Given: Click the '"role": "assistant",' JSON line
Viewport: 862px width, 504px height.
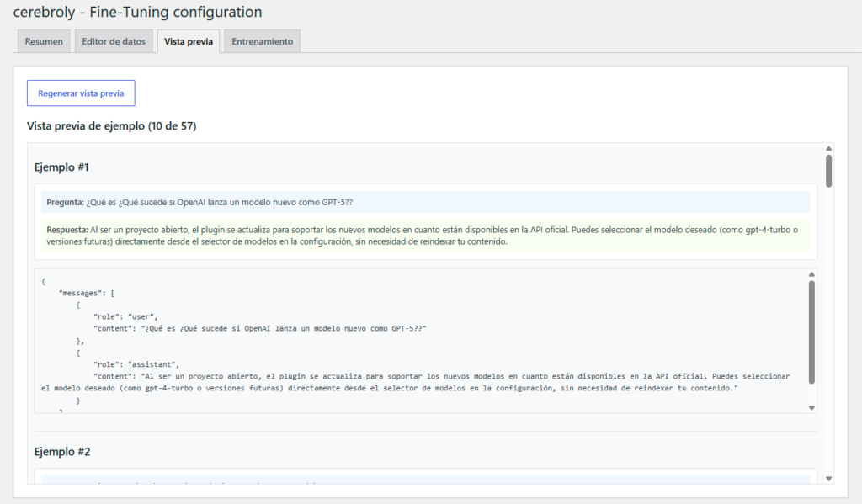Looking at the screenshot, I should (x=136, y=364).
